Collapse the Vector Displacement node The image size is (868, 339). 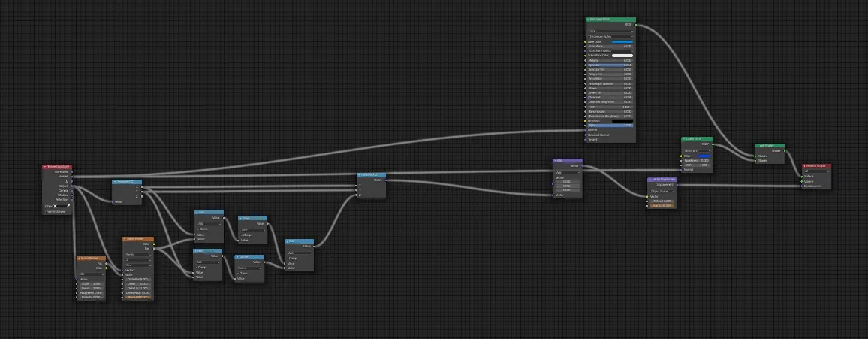pos(650,180)
